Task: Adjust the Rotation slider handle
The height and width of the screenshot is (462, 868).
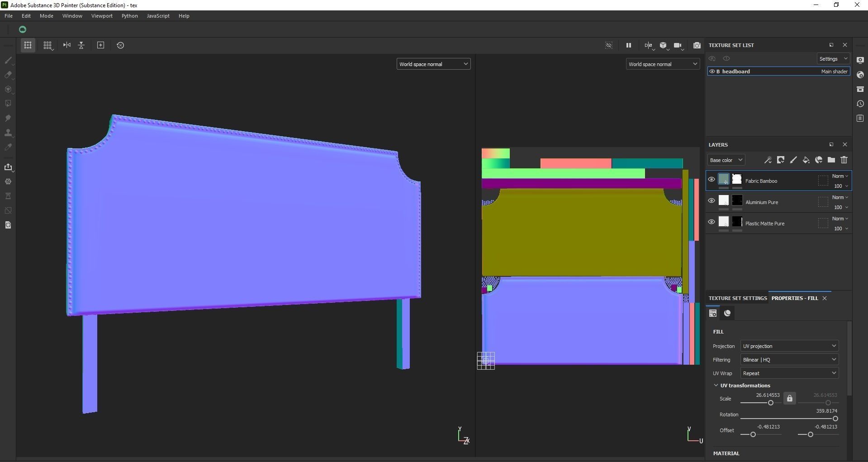Action: (835, 419)
